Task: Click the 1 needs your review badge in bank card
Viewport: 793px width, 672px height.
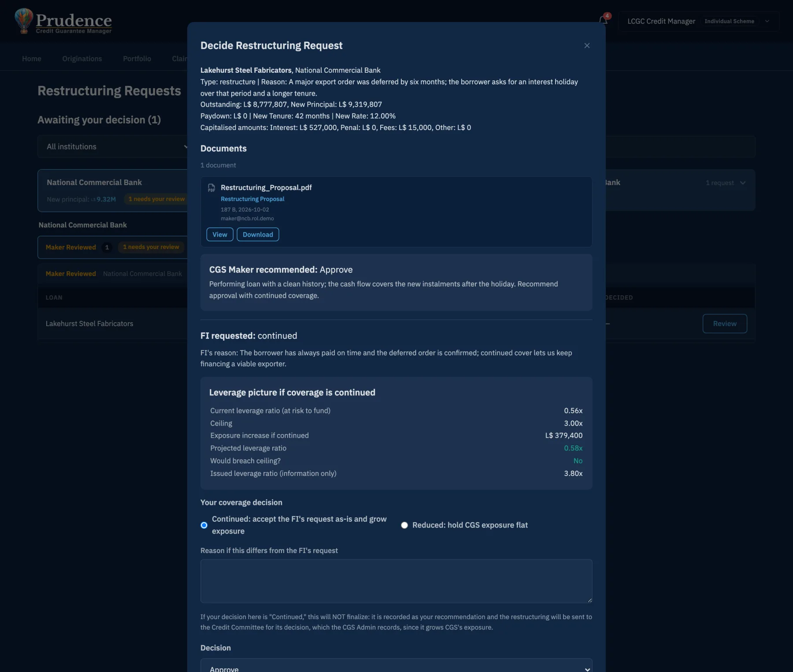Action: click(156, 199)
